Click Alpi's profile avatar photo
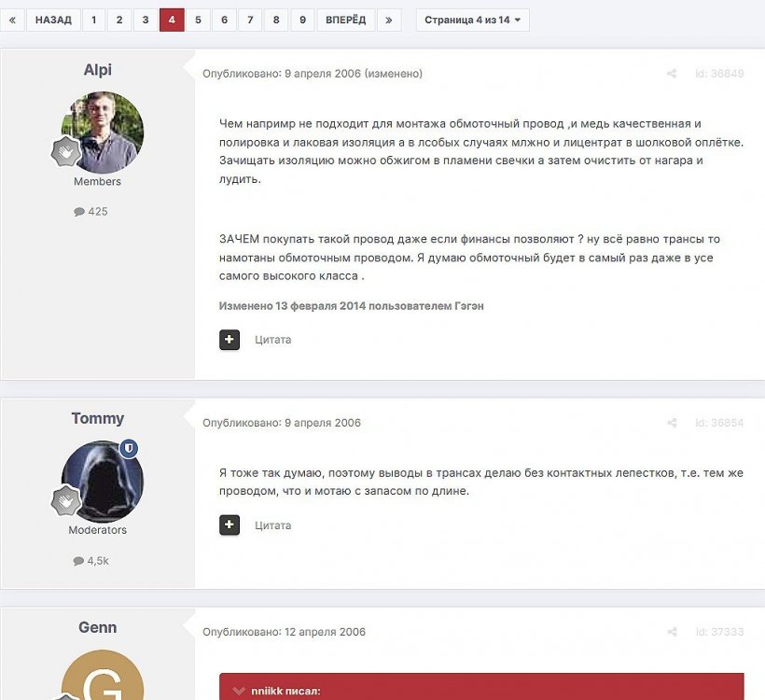This screenshot has height=700, width=765. tap(103, 133)
